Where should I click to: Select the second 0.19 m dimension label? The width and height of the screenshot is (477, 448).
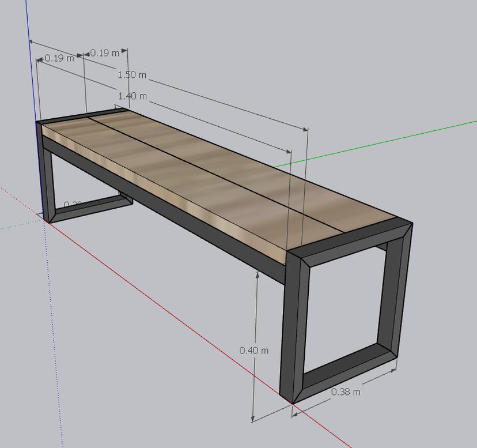tap(105, 52)
